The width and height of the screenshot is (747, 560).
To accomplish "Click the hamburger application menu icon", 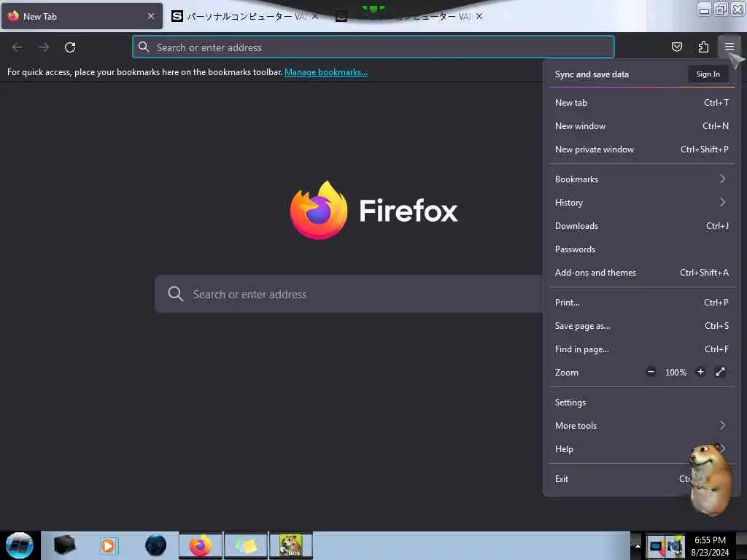I will [729, 47].
